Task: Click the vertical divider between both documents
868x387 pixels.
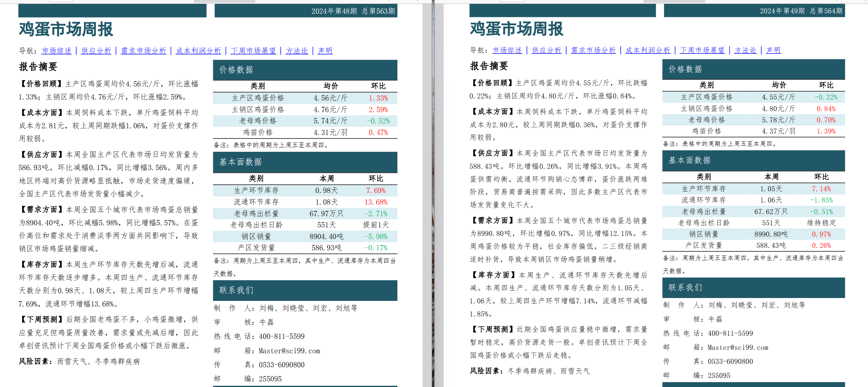Action: click(433, 193)
